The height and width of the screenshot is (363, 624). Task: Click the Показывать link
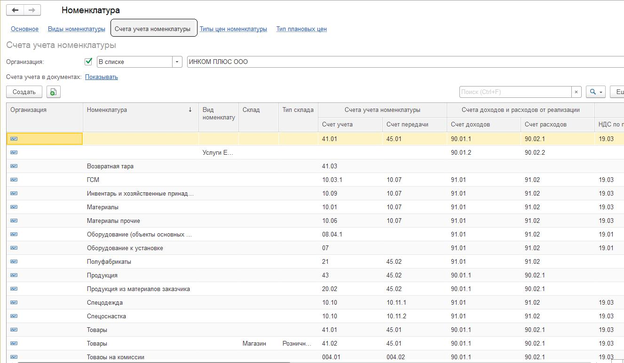click(x=101, y=77)
